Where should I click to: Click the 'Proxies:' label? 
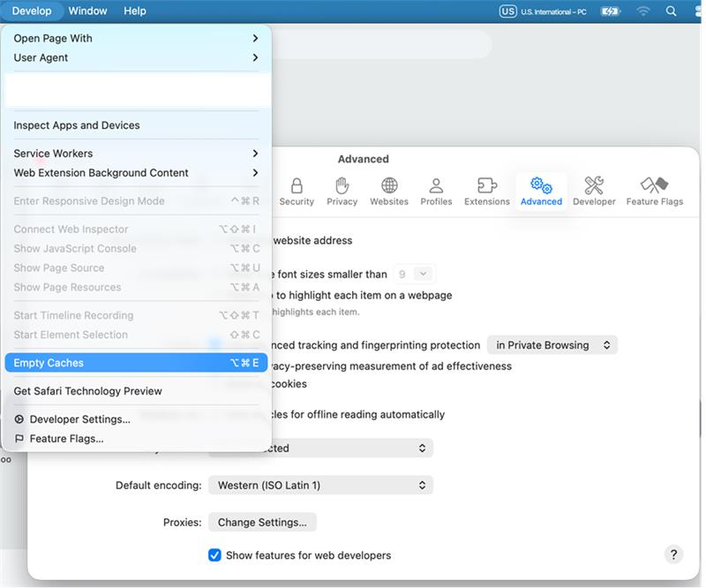183,522
